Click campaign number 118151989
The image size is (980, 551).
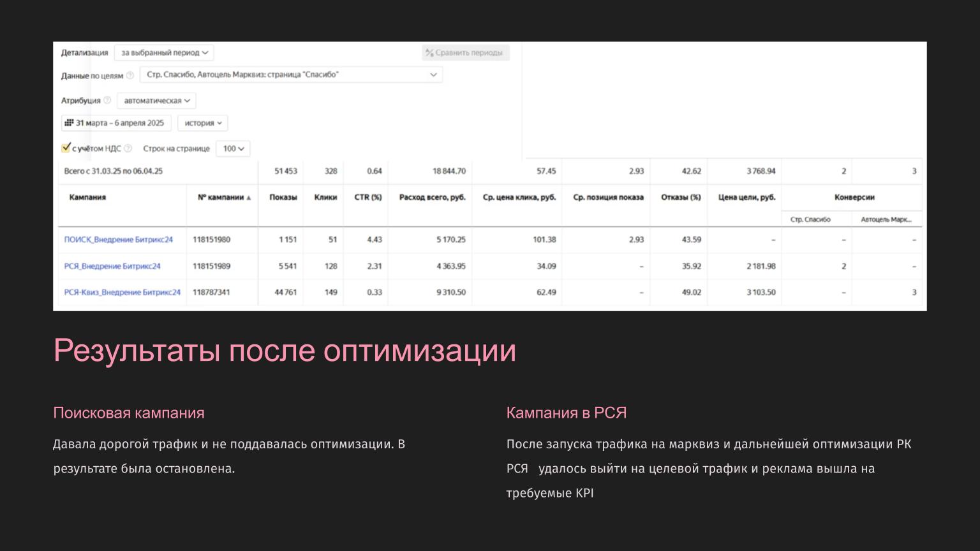tap(212, 267)
